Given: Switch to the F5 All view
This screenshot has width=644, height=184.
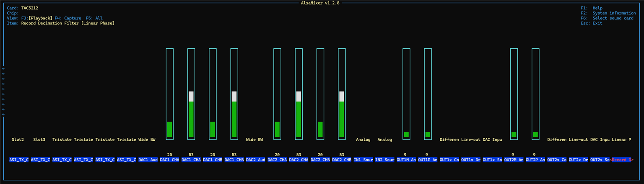Looking at the screenshot, I should point(94,18).
